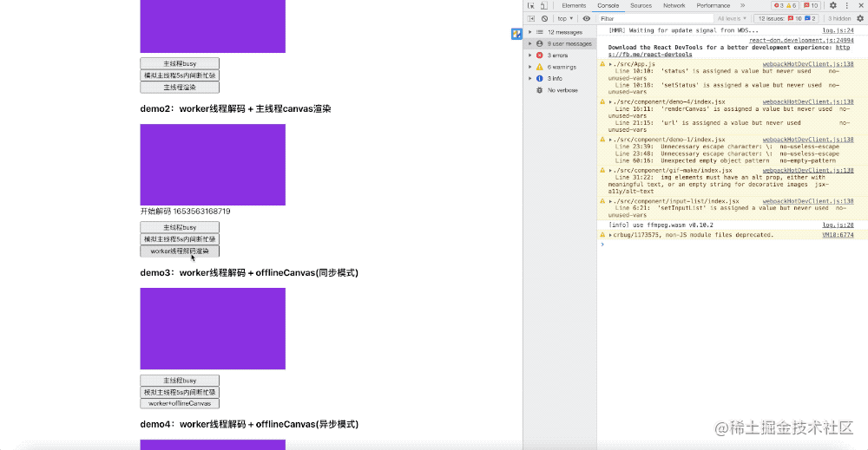Click warning icon beside ./src/App.js message

click(602, 64)
